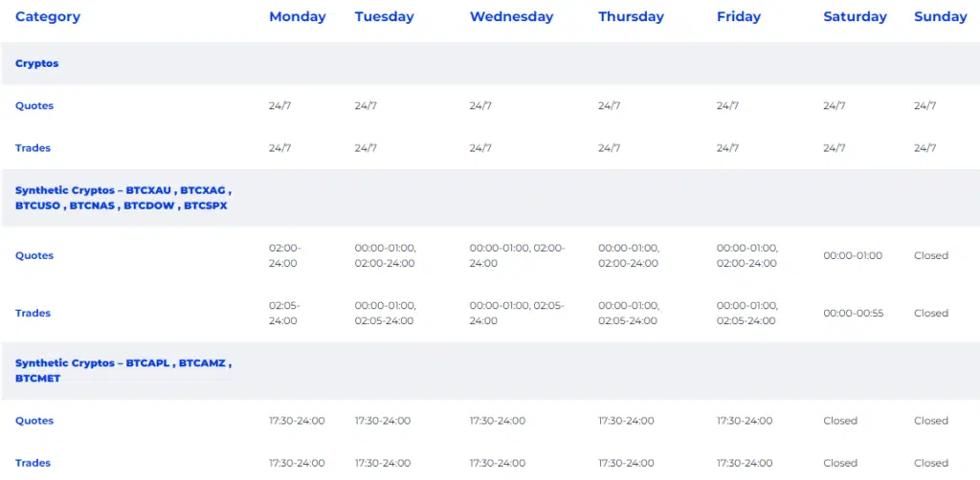
Task: Click Monday 02:05-24:00 trades cell
Action: point(285,314)
